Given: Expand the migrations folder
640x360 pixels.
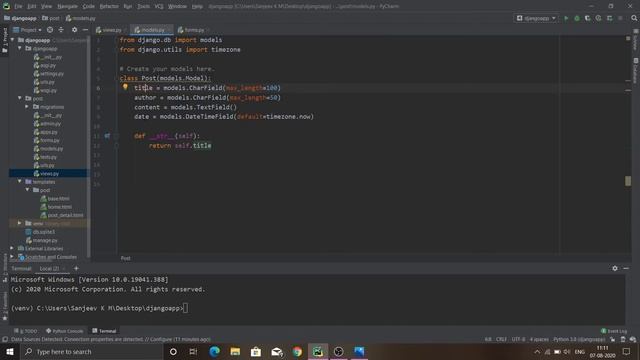Looking at the screenshot, I should pos(27,107).
